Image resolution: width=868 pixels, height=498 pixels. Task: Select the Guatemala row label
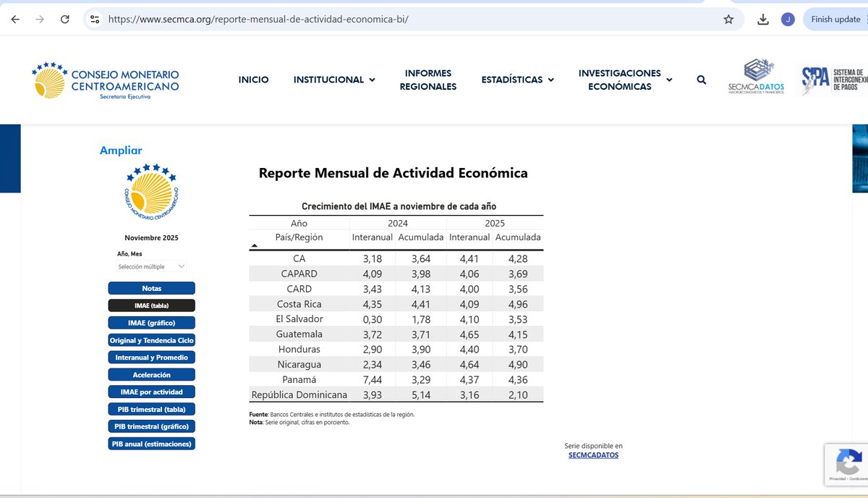pyautogui.click(x=299, y=334)
